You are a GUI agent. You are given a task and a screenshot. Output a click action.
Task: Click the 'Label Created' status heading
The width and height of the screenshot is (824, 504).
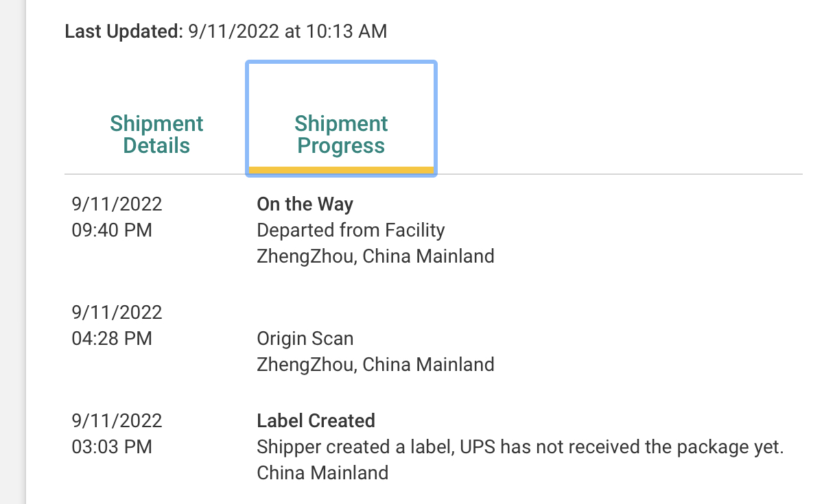(316, 421)
